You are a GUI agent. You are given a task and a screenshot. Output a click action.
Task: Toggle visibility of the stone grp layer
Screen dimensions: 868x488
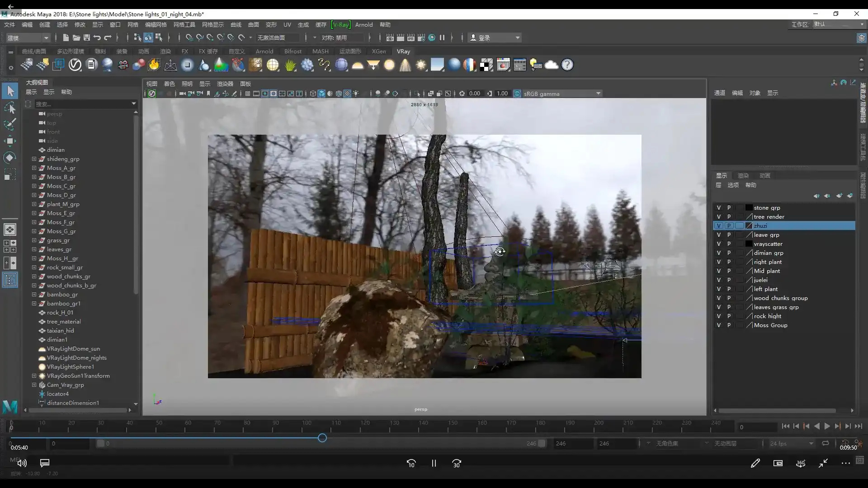click(x=719, y=207)
